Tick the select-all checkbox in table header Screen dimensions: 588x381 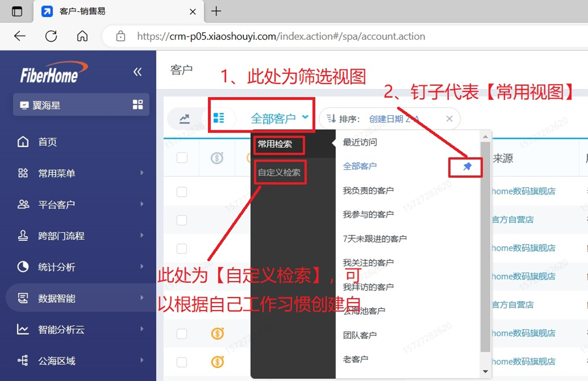coord(182,158)
